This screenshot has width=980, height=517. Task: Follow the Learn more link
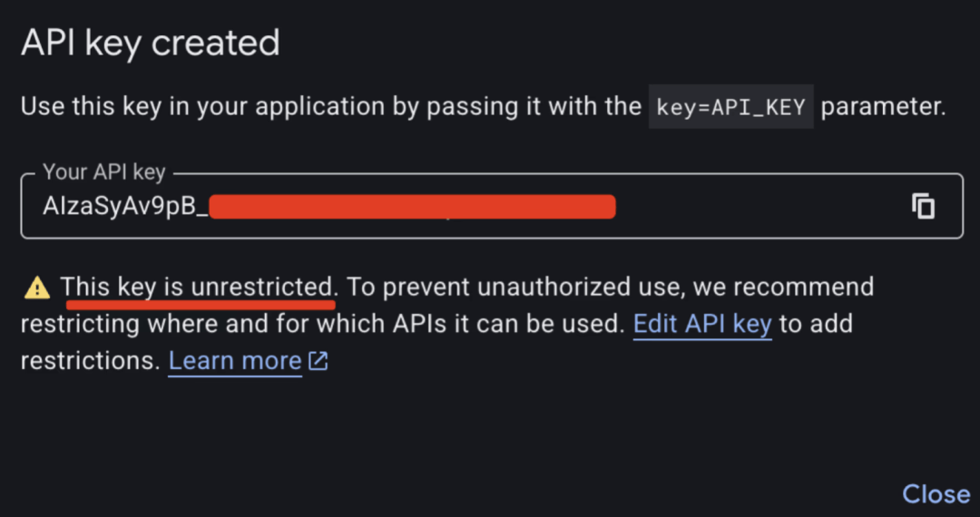pos(235,361)
